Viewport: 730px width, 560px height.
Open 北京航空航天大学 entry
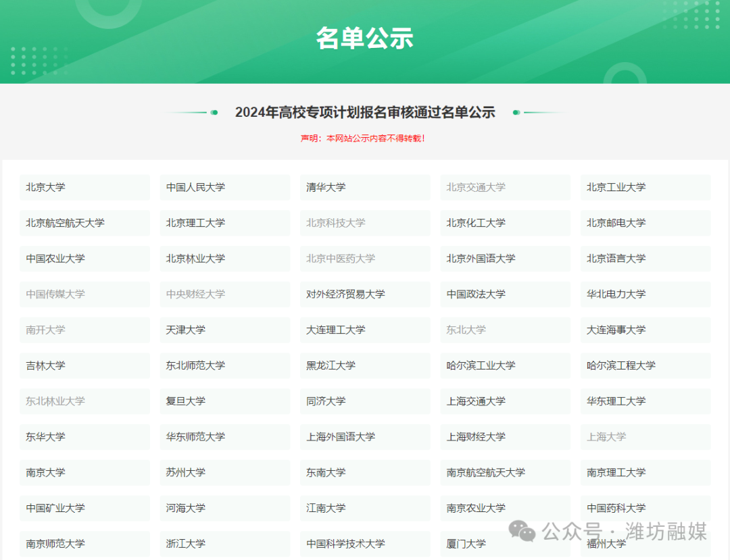pyautogui.click(x=84, y=223)
